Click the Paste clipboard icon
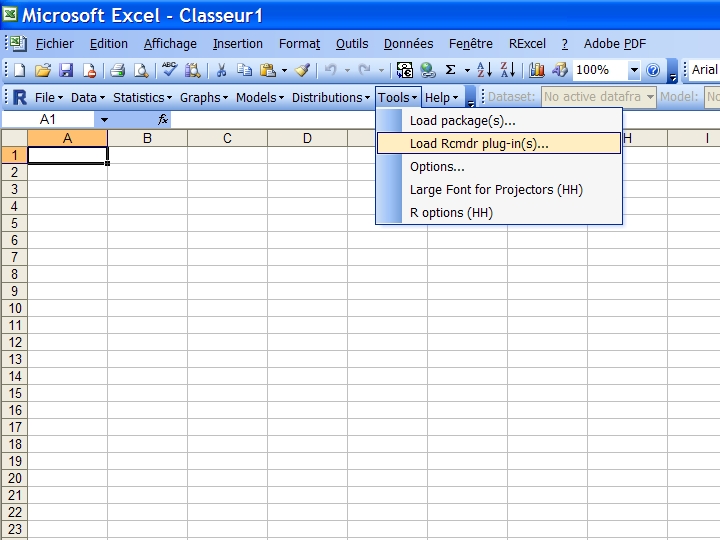 [268, 70]
